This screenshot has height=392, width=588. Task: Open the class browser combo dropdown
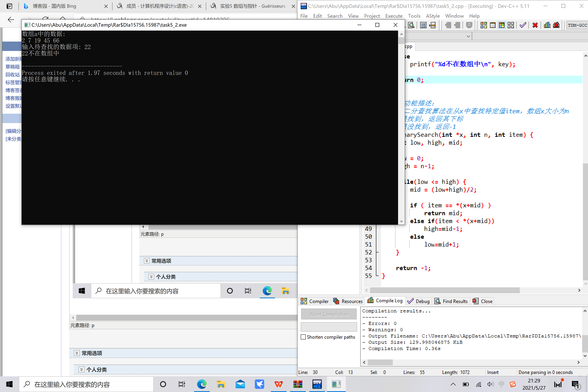[x=468, y=36]
